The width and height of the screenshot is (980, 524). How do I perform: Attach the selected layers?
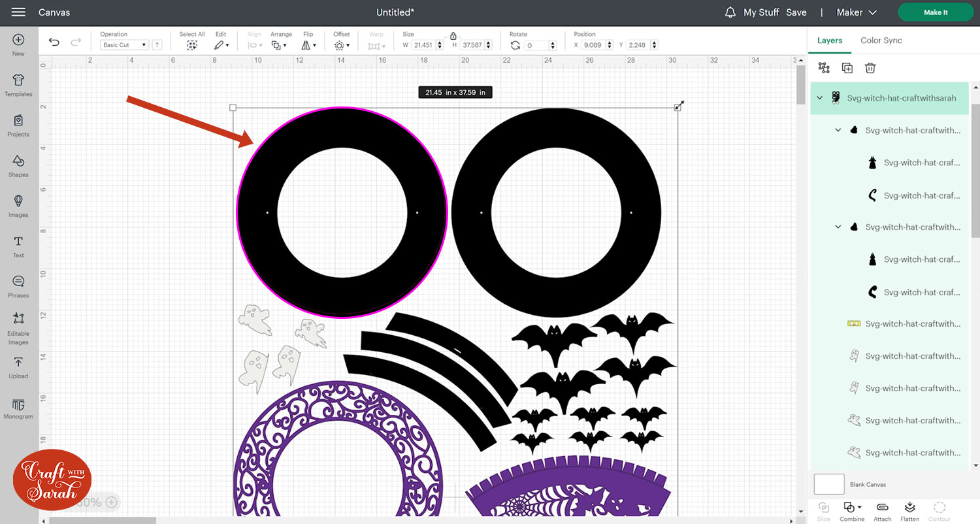[882, 510]
